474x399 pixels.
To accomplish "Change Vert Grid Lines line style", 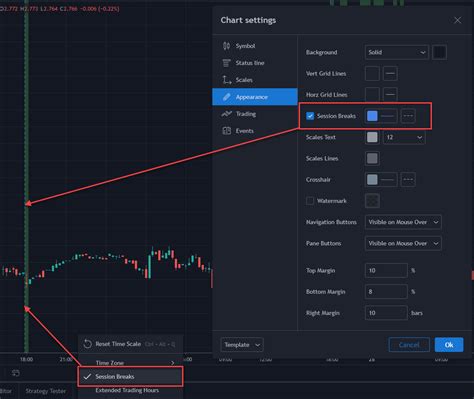I will [390, 73].
